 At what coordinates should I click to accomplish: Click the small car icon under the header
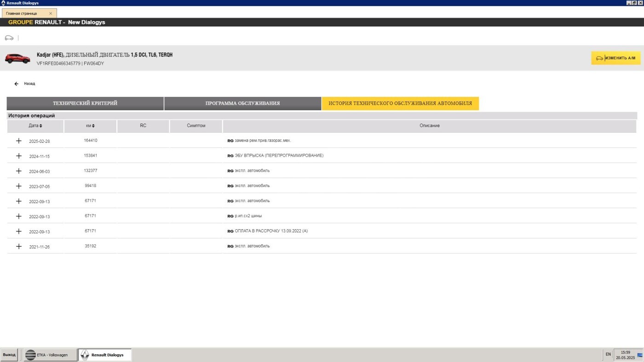(x=9, y=38)
